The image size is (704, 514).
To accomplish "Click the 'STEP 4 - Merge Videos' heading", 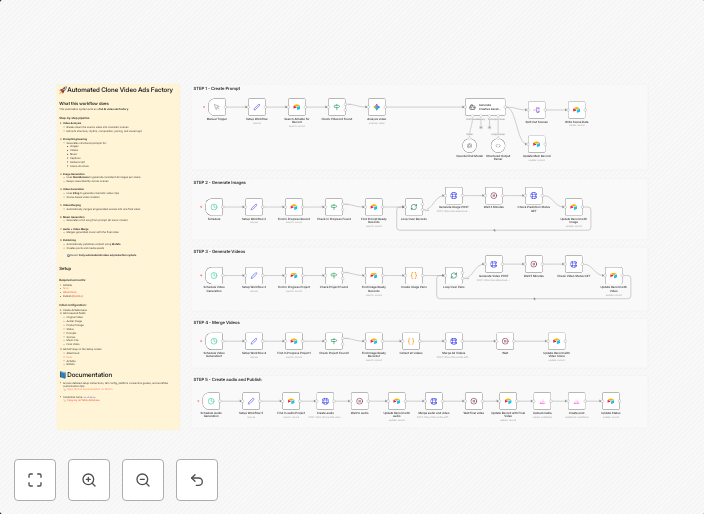I will [216, 322].
